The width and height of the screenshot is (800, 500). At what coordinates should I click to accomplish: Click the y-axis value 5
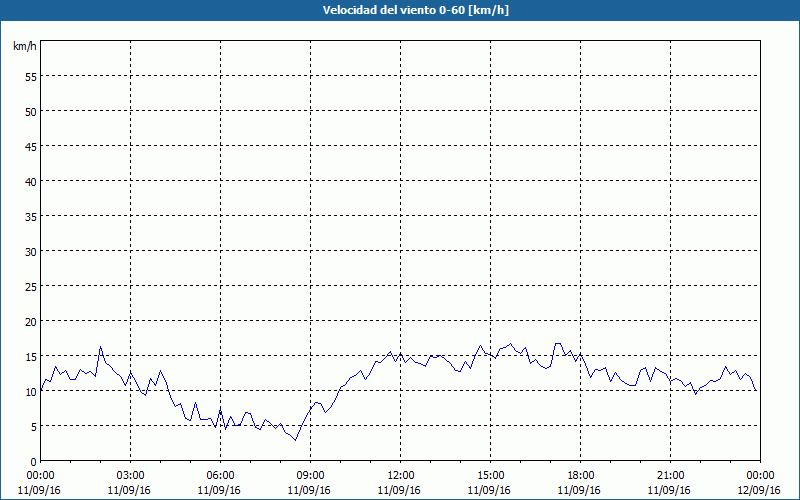(34, 427)
